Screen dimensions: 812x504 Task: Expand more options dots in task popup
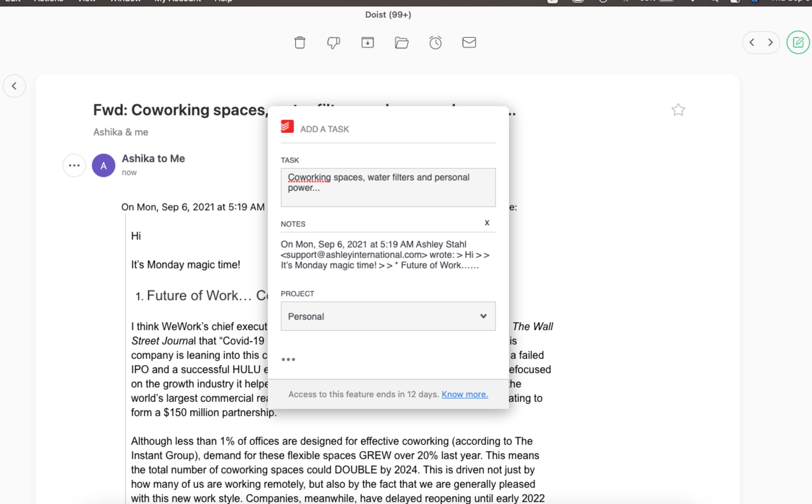288,359
